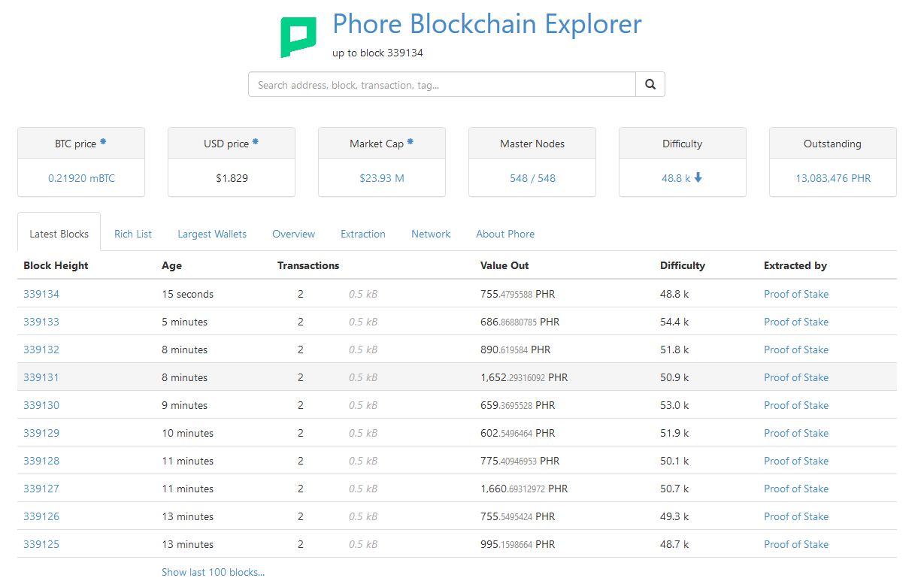The image size is (924, 581).
Task: Click the 548 / 548 Master Nodes value
Action: click(532, 178)
